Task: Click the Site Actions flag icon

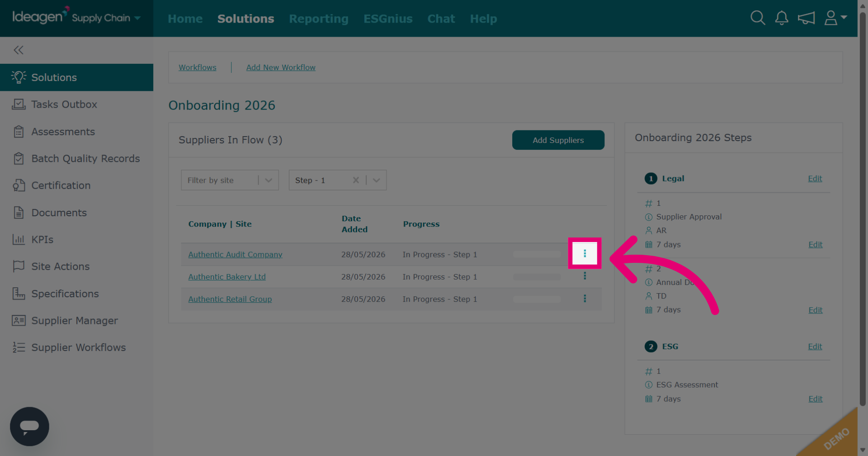Action: [19, 266]
